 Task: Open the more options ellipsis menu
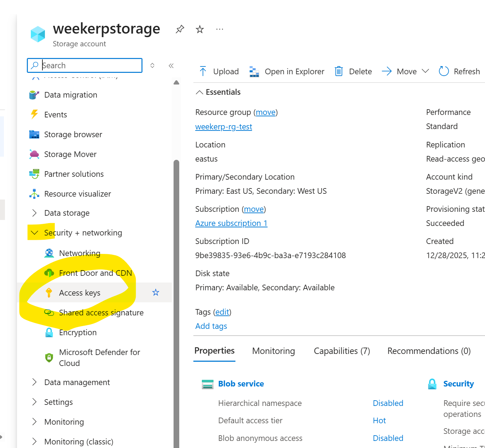pos(220,29)
